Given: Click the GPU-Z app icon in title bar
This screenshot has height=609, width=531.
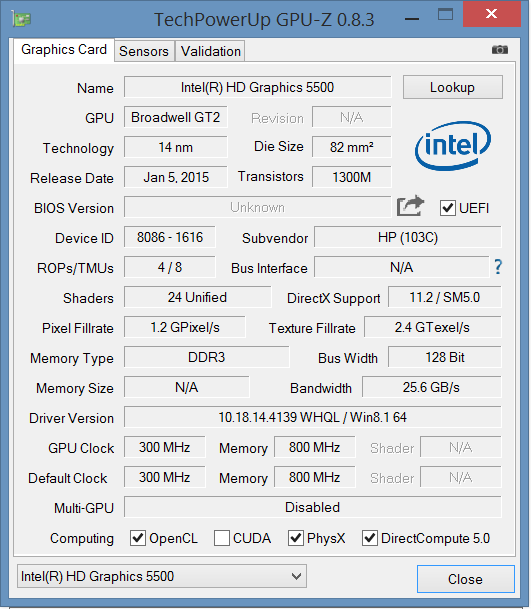Looking at the screenshot, I should click(x=21, y=19).
